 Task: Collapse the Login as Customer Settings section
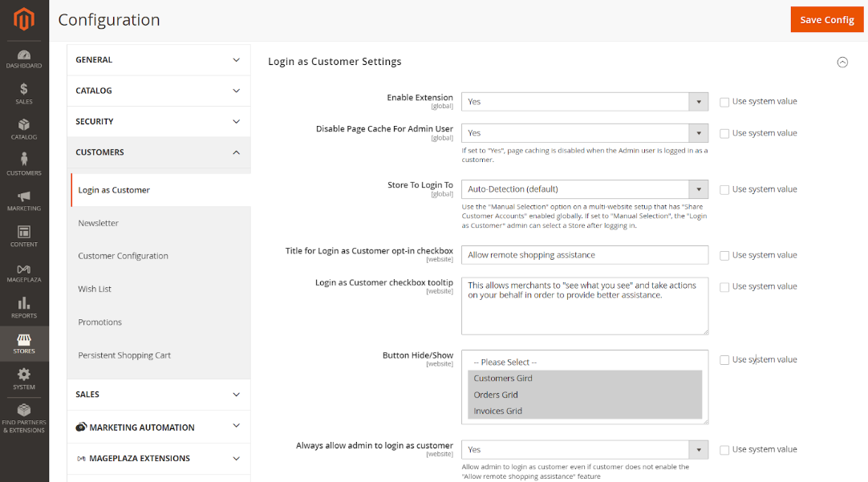tap(842, 62)
